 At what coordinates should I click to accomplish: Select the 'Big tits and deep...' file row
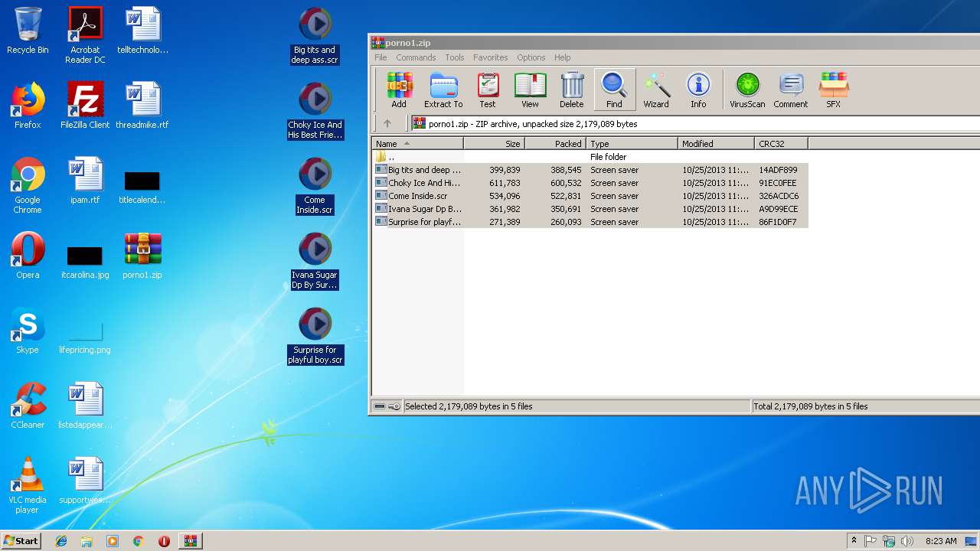click(590, 170)
